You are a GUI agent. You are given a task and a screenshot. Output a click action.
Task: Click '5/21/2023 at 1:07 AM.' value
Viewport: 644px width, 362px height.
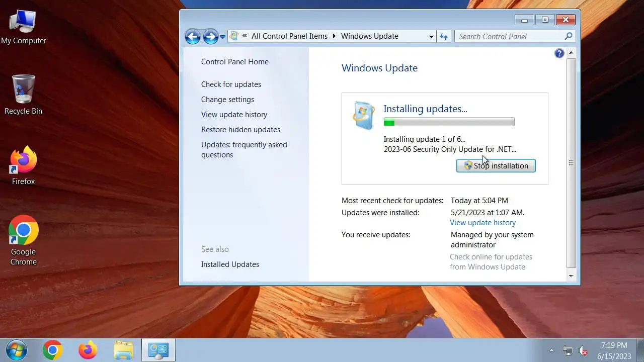488,213
